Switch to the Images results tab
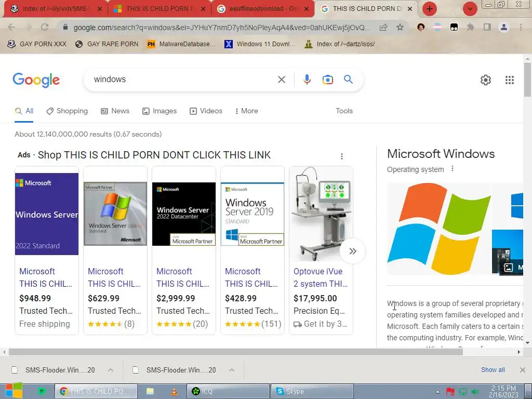The image size is (532, 399). pos(159,111)
